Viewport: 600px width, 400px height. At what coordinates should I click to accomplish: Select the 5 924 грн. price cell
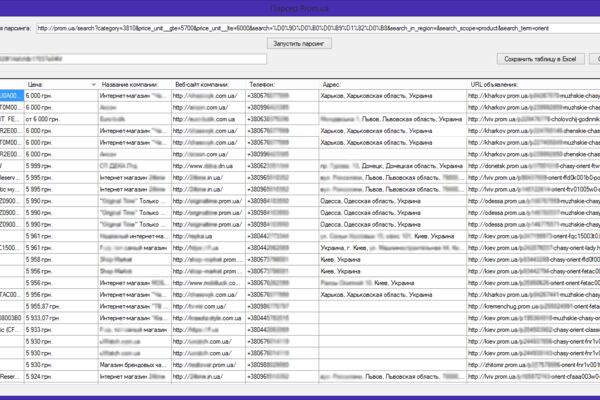pos(61,377)
